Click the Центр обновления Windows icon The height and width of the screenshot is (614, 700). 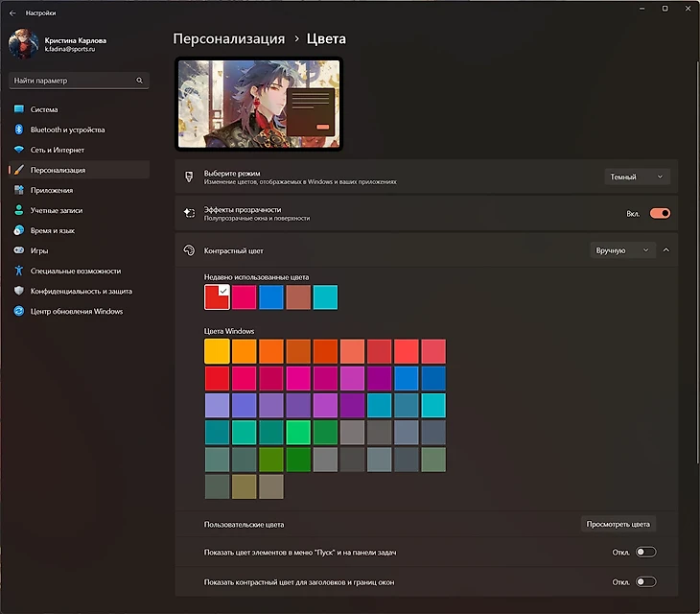18,311
